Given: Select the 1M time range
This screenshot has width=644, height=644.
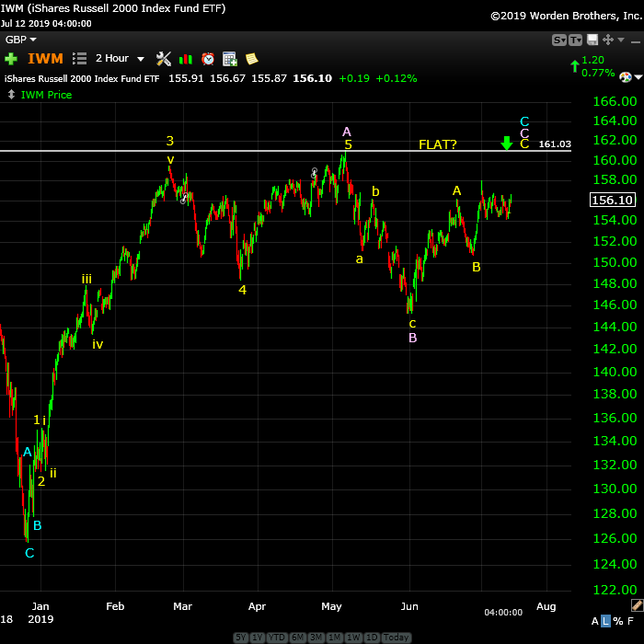Looking at the screenshot, I should click(334, 638).
